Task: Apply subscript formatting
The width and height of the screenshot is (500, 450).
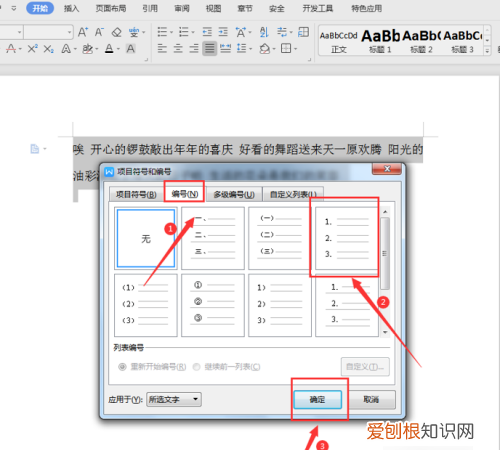Action: tap(49, 49)
